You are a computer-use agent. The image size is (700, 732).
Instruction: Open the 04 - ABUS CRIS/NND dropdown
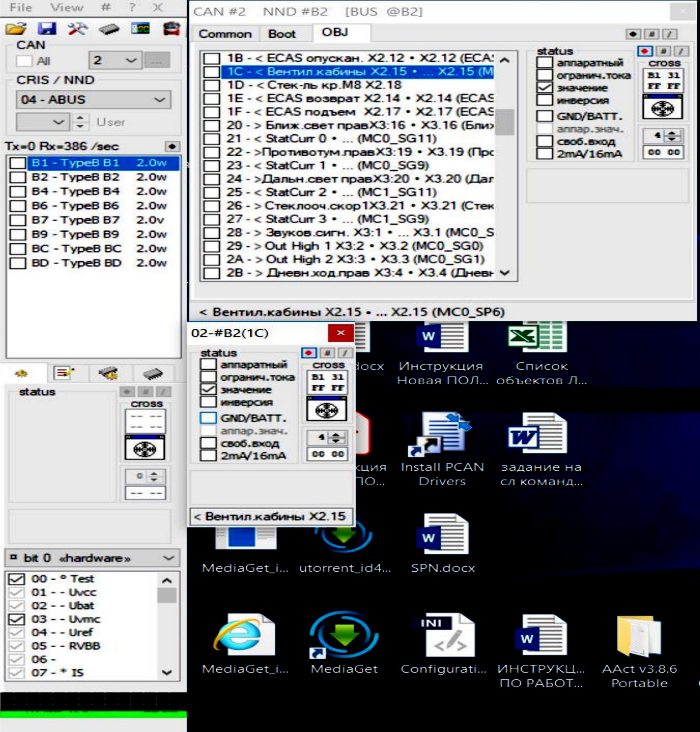[x=93, y=100]
